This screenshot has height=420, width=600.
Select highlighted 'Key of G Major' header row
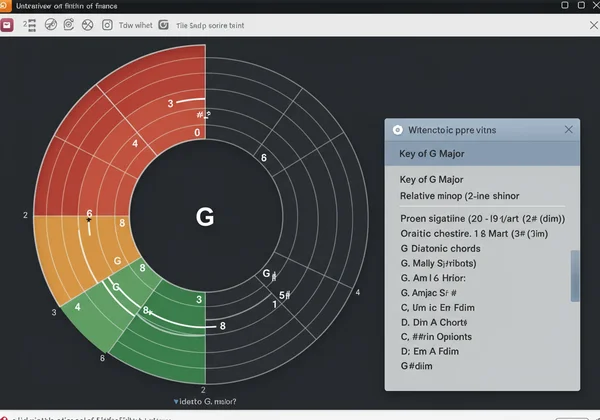tap(482, 154)
